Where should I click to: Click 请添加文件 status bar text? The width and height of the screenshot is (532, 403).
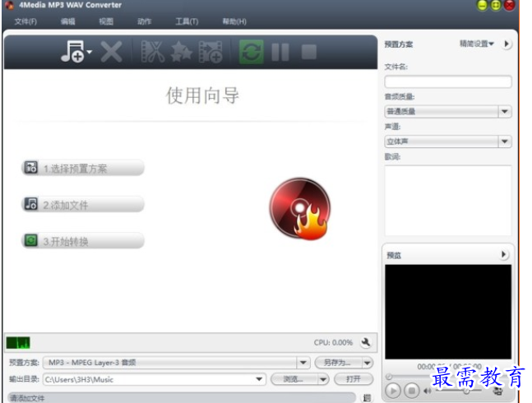click(27, 398)
